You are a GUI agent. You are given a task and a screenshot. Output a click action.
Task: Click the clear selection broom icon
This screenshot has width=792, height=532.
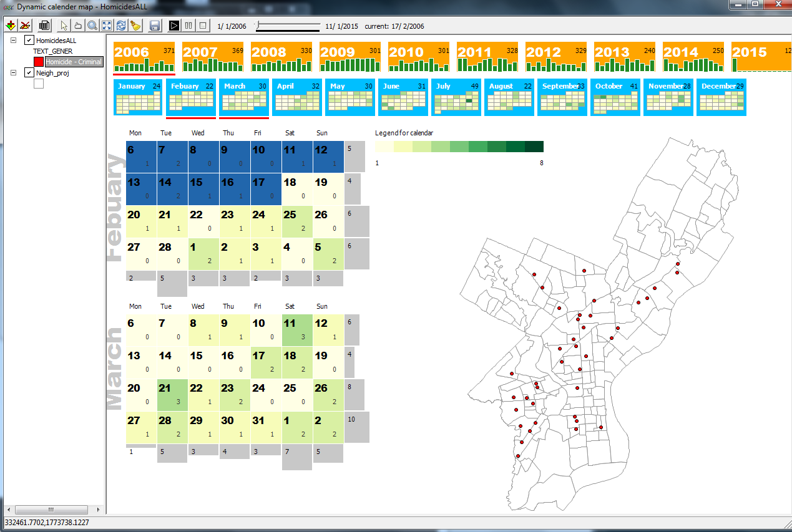pos(135,26)
